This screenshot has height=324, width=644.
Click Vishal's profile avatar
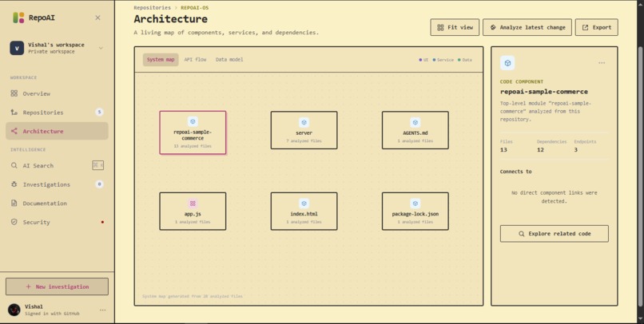(x=14, y=310)
